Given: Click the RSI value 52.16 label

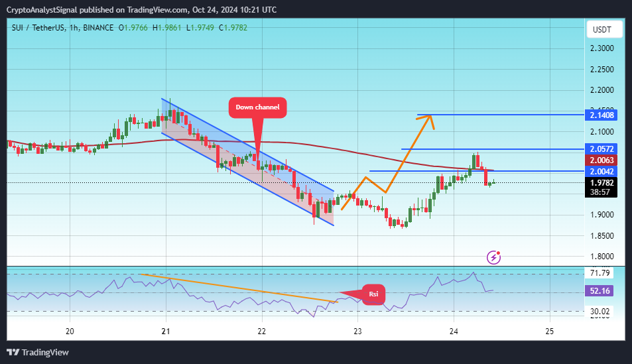Looking at the screenshot, I should tap(600, 290).
